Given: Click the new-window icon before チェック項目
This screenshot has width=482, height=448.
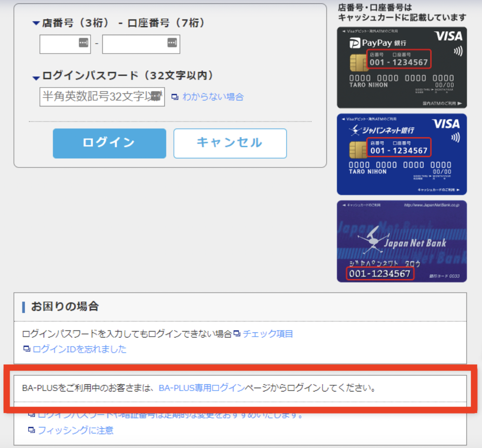Looking at the screenshot, I should 237,333.
